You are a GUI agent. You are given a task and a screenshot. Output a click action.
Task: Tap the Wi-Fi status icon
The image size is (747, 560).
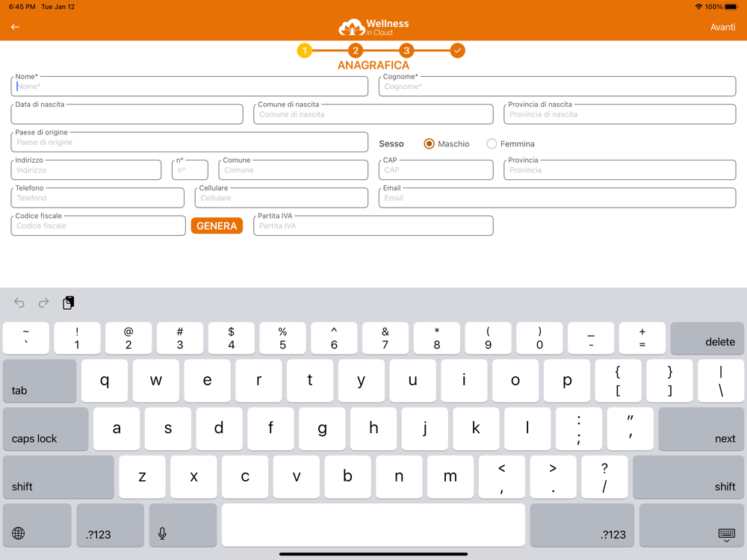[699, 7]
